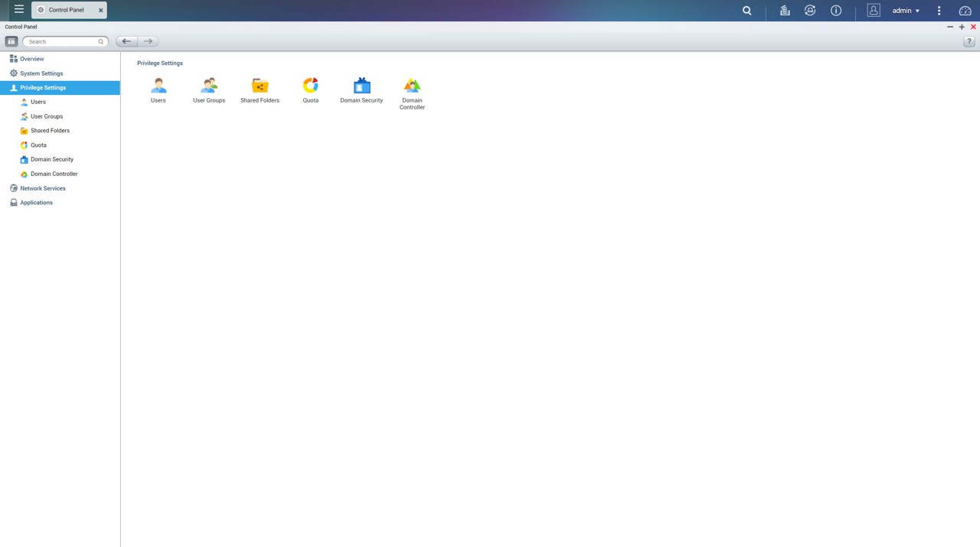Maximize the Control Panel window
This screenshot has height=547, width=980.
click(962, 27)
